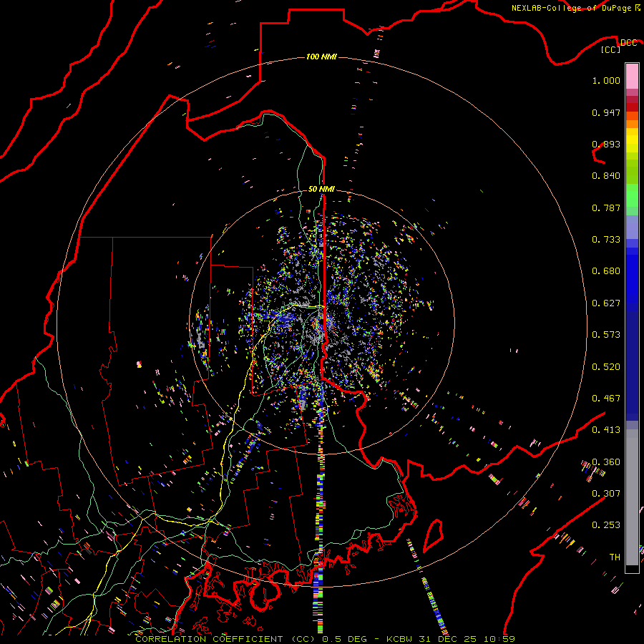644x644 pixels.
Task: Click the 50 NMI range ring label
Action: (321, 189)
